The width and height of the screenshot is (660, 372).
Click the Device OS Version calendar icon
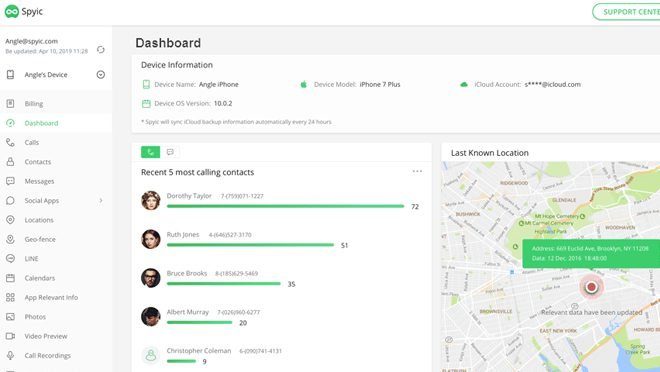(146, 104)
